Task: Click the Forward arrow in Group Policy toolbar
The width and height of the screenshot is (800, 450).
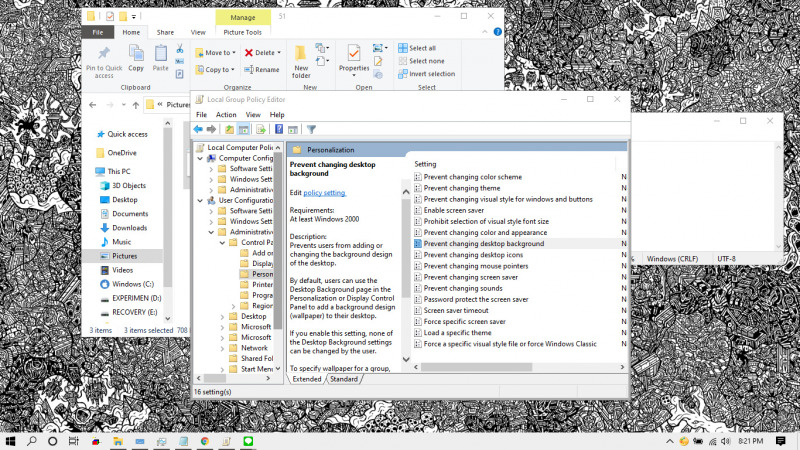Action: pyautogui.click(x=211, y=130)
